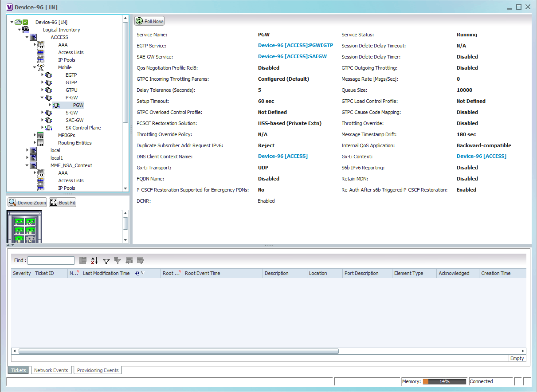Image resolution: width=537 pixels, height=392 pixels.
Task: Expand the local context node
Action: click(27, 150)
